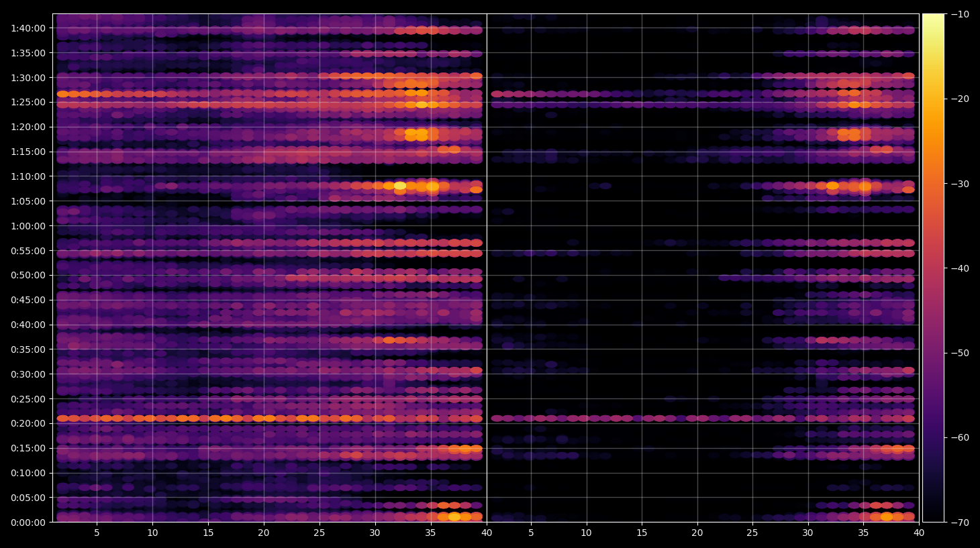The height and width of the screenshot is (548, 980).
Task: Click the 0:30:00 time axis label
Action: [28, 374]
